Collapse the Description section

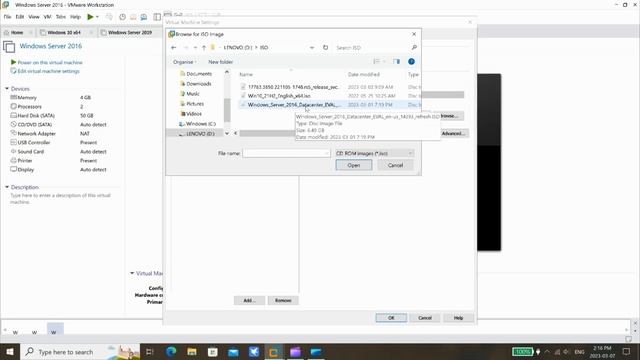pyautogui.click(x=7, y=187)
